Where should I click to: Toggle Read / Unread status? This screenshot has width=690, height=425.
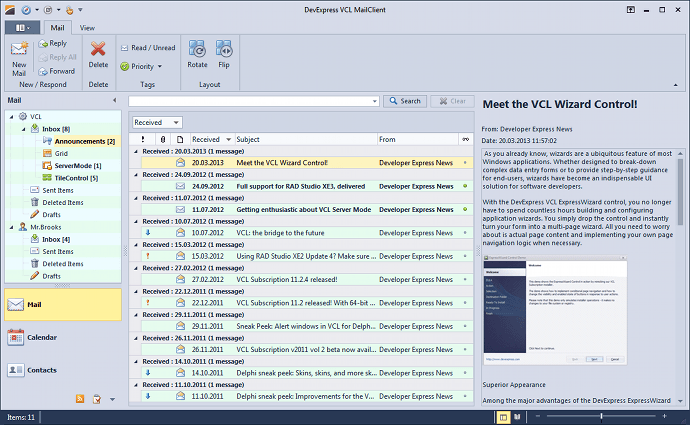pyautogui.click(x=148, y=48)
